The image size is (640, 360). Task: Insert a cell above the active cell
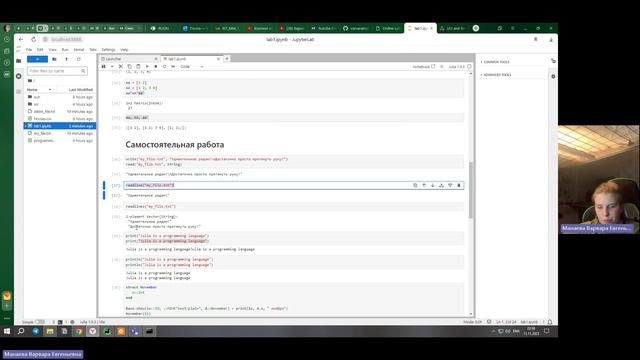(441, 185)
